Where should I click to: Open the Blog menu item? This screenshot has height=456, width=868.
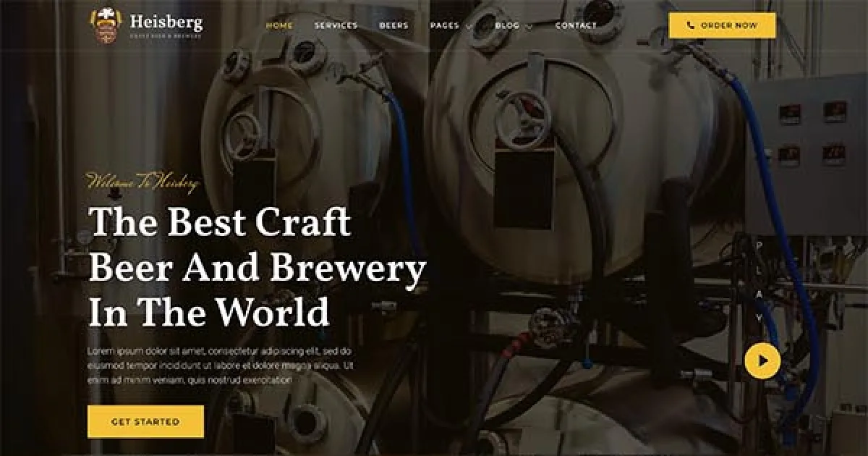tap(507, 25)
